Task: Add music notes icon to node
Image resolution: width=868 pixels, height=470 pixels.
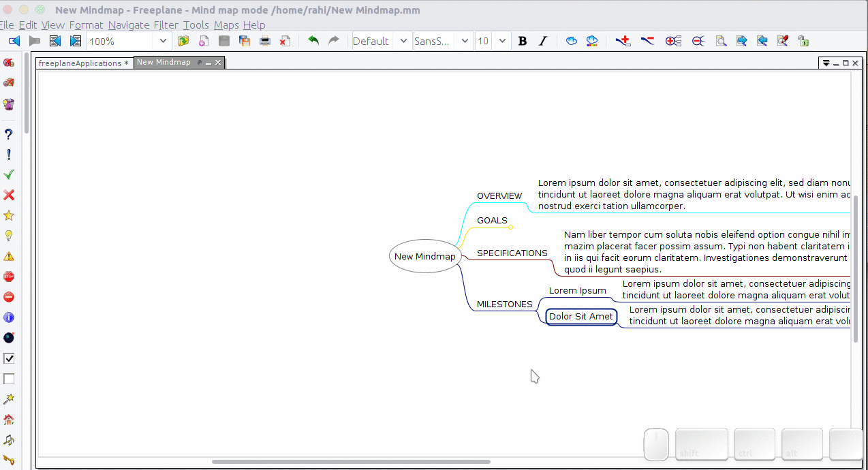Action: click(x=9, y=440)
